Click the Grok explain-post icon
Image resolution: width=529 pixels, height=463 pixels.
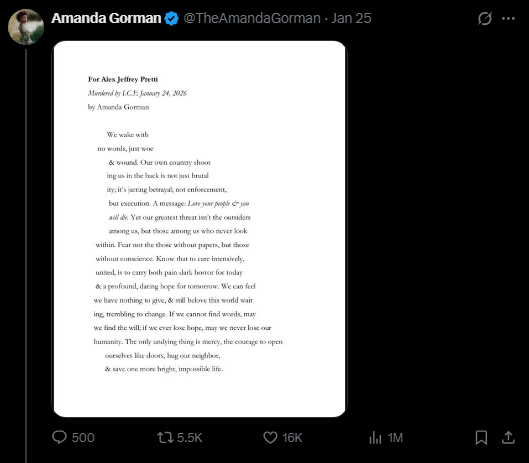click(485, 19)
